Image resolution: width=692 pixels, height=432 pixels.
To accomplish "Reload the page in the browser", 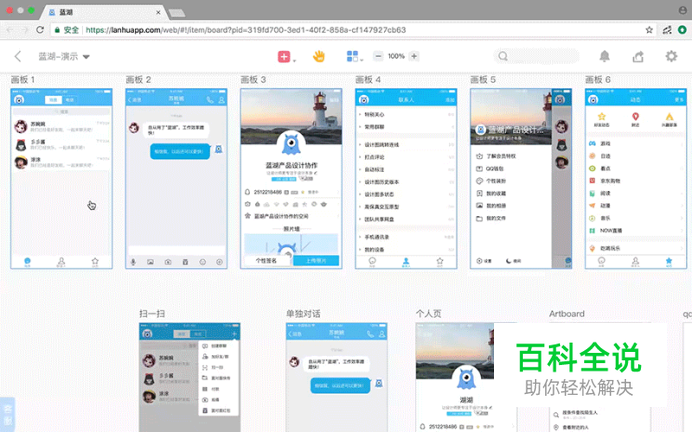I will click(x=40, y=30).
